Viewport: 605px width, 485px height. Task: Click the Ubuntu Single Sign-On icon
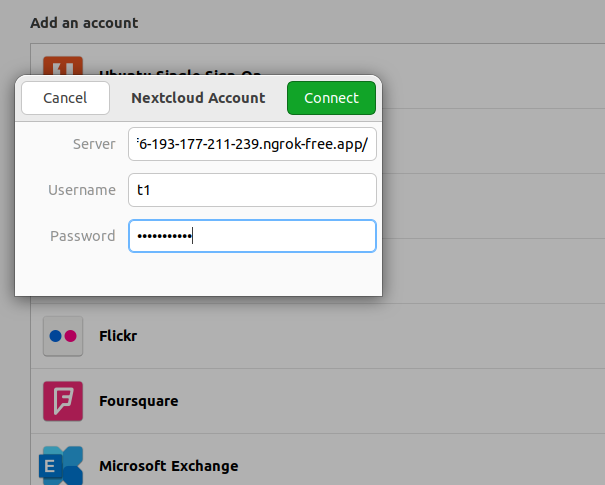pos(63,66)
